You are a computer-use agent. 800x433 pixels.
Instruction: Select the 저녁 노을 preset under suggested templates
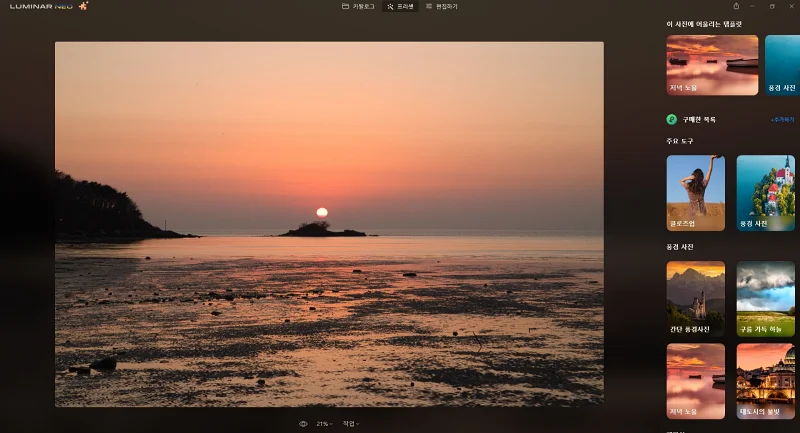[x=712, y=65]
